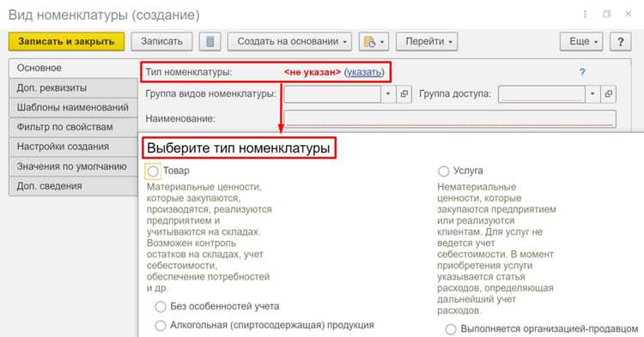Click the Группа видов номенклатуры input field
Image resolution: width=644 pixels, height=337 pixels.
coord(332,93)
